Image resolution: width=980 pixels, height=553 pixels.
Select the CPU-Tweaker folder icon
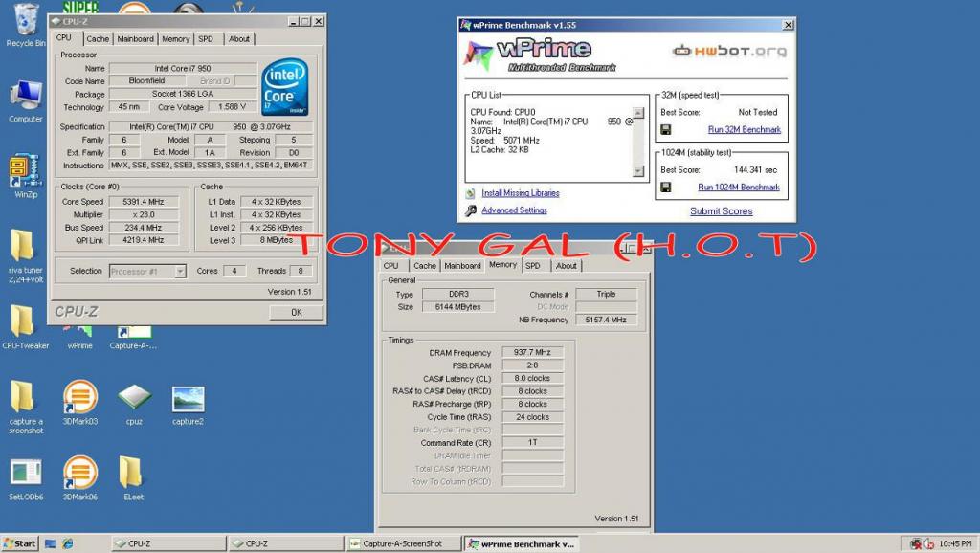pyautogui.click(x=26, y=326)
